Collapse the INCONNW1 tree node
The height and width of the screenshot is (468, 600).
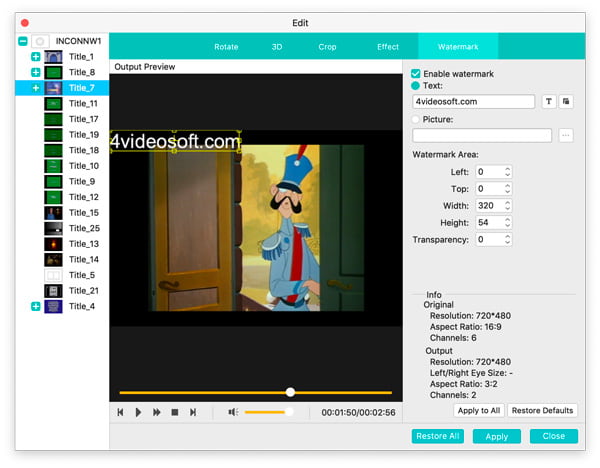(23, 41)
